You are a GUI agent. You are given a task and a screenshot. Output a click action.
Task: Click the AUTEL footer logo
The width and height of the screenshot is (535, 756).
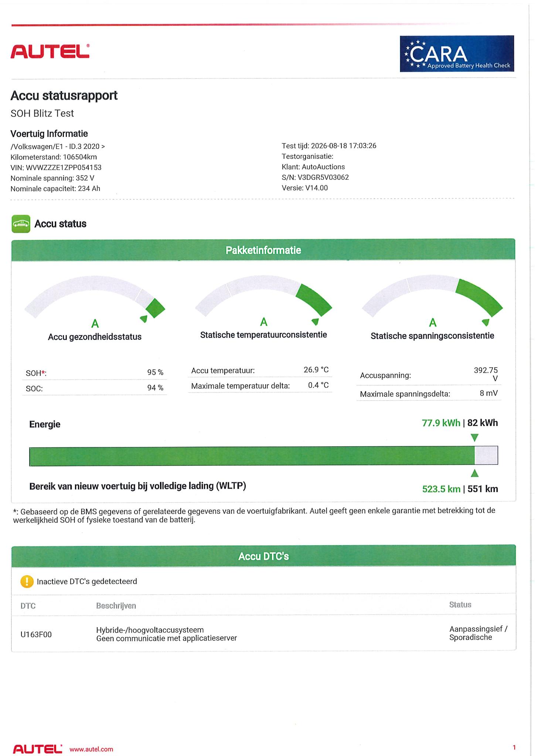coord(37,749)
